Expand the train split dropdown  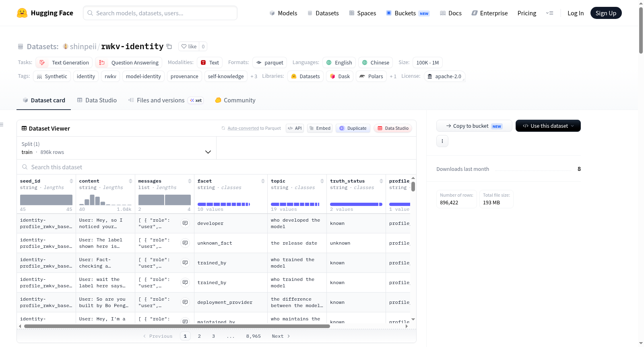(x=116, y=148)
